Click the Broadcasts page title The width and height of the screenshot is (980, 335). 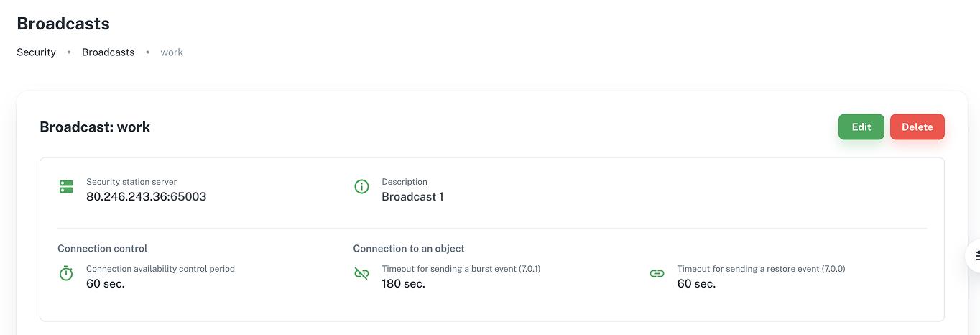(63, 24)
